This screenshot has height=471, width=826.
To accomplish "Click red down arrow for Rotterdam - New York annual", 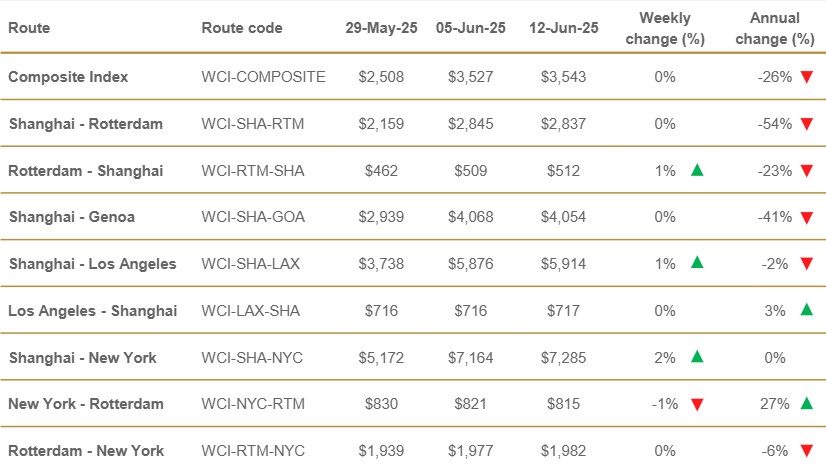I will (x=806, y=451).
